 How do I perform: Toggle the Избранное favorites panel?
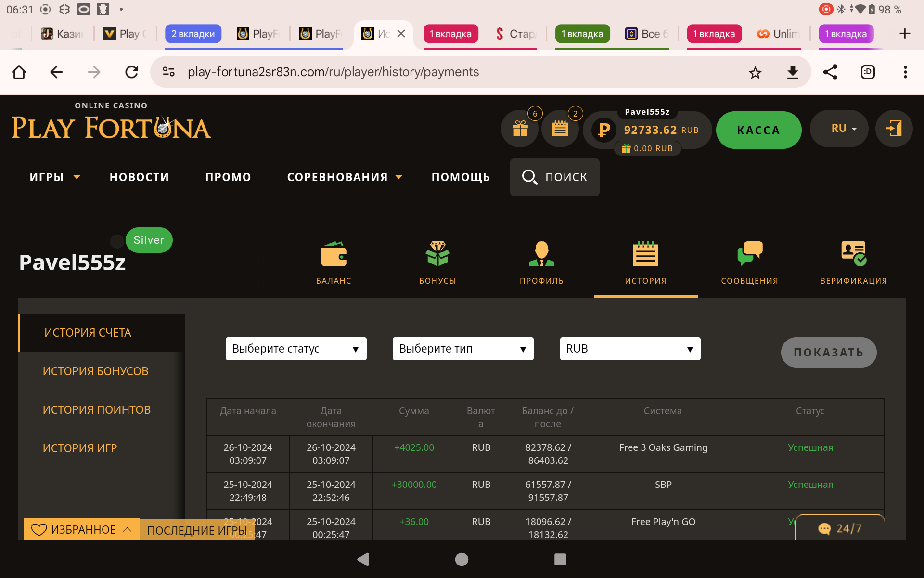tap(81, 530)
